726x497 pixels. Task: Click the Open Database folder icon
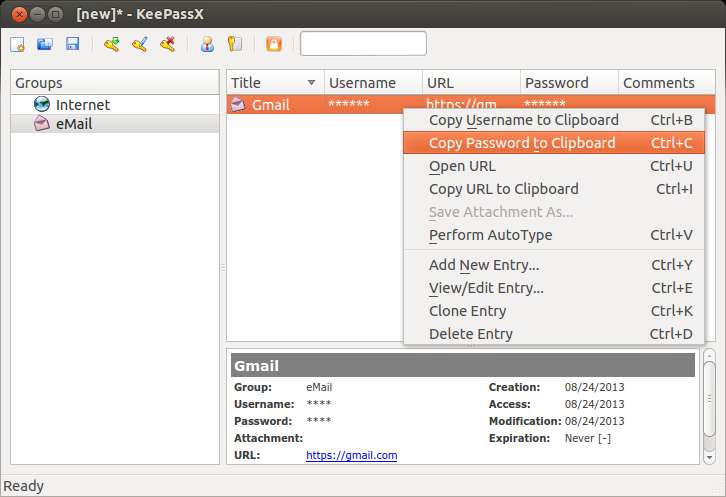click(45, 44)
